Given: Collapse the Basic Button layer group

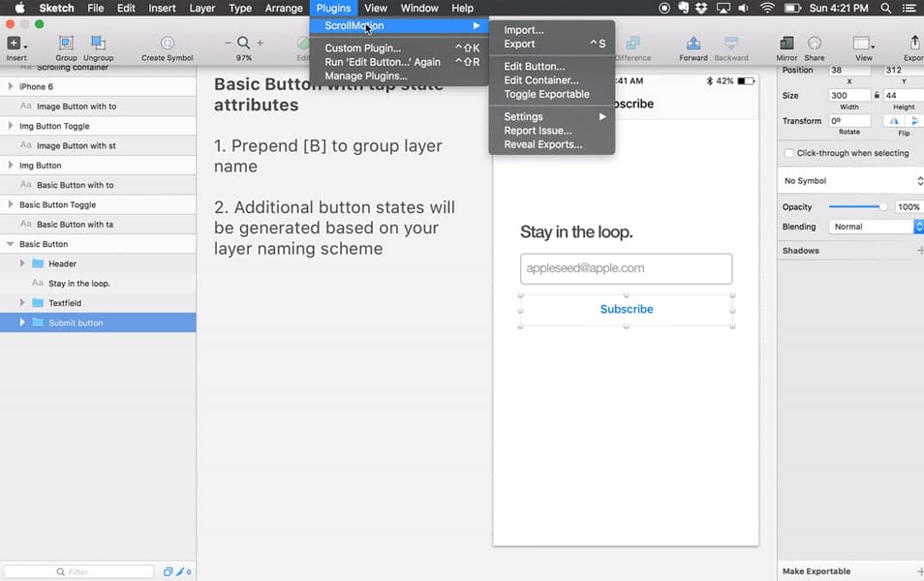Looking at the screenshot, I should coord(10,243).
